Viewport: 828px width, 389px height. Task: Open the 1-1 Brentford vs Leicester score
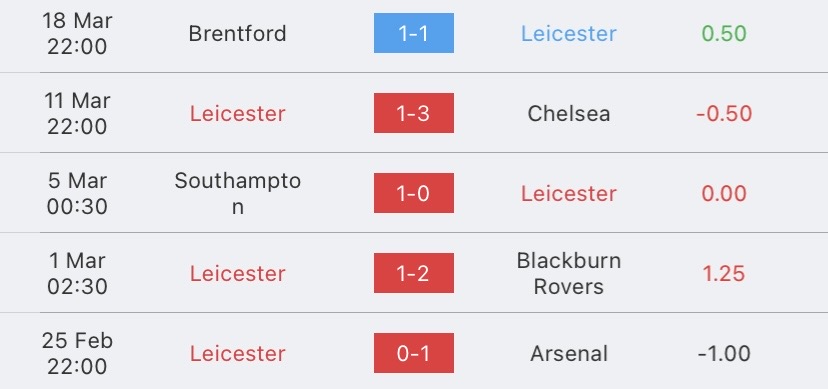[x=413, y=33]
